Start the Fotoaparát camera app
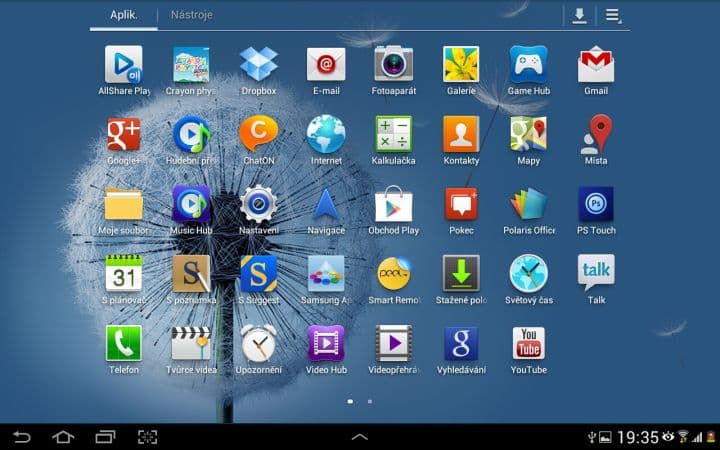The height and width of the screenshot is (450, 720). click(394, 65)
